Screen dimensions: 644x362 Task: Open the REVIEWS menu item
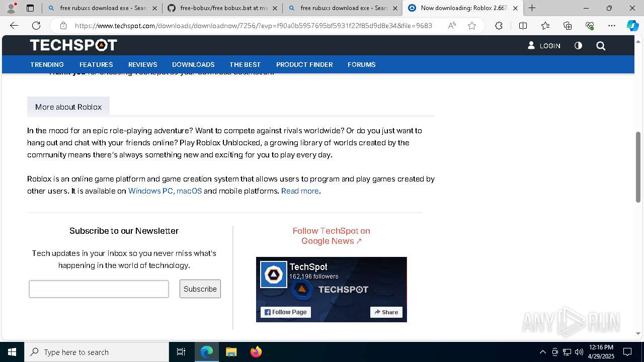(143, 64)
